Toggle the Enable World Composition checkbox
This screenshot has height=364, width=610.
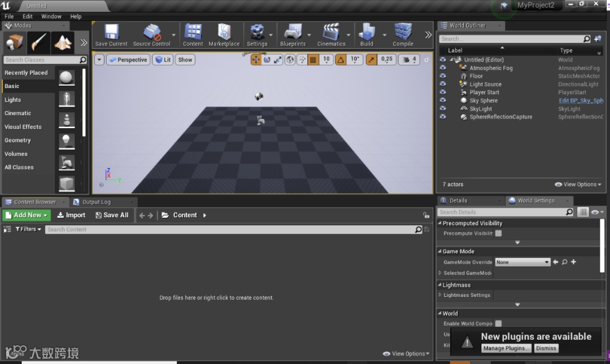(498, 324)
